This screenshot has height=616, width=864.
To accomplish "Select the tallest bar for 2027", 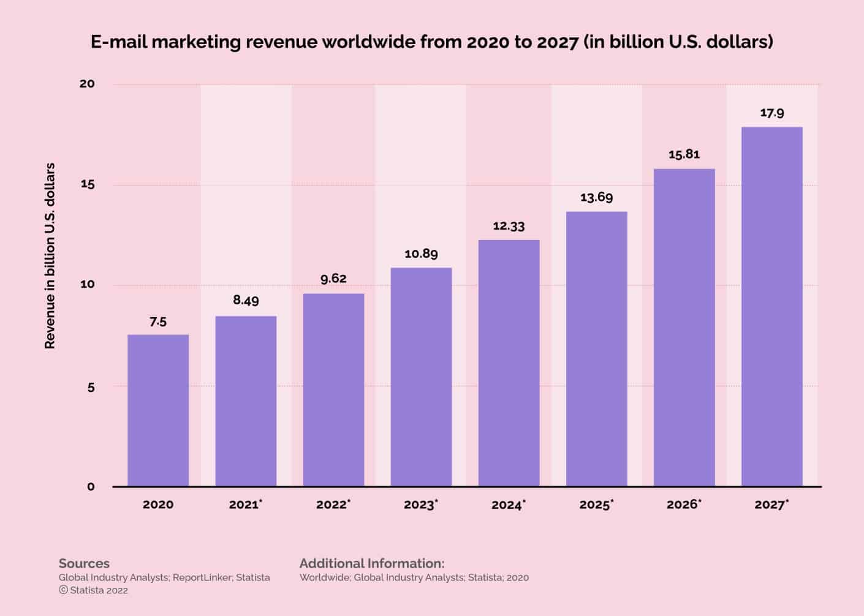I will 771,307.
